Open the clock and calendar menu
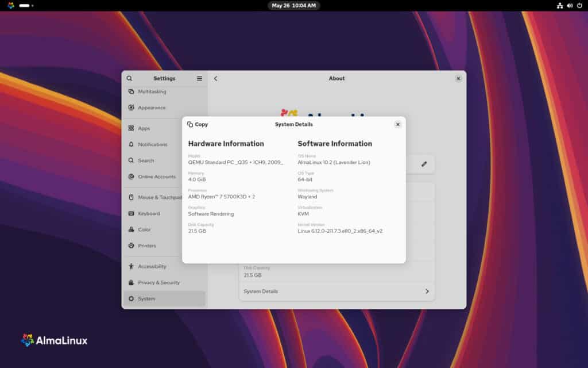The image size is (588, 368). (x=293, y=6)
